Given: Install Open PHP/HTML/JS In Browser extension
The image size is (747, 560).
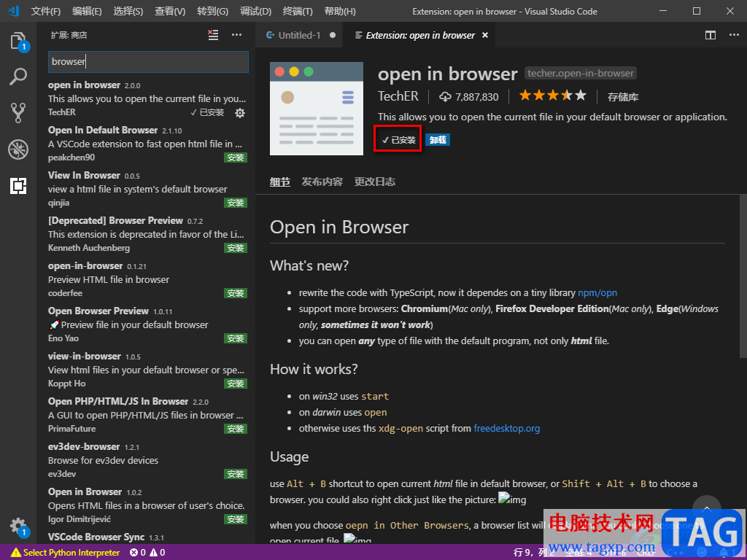Looking at the screenshot, I should click(236, 429).
